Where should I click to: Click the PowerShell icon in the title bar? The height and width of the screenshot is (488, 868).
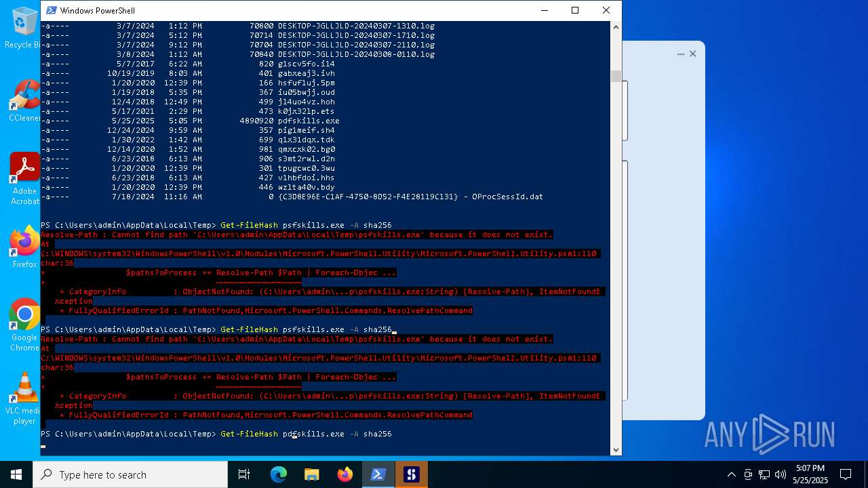tap(51, 10)
